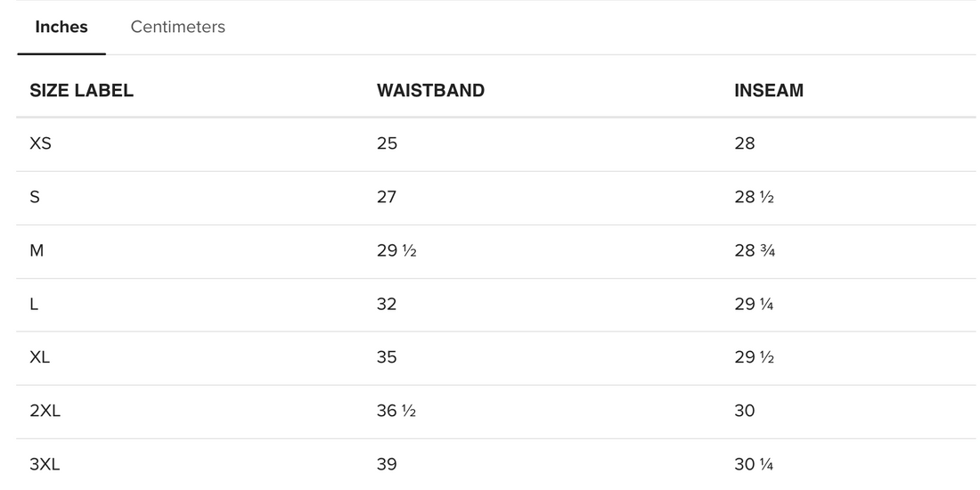Screen dimensions: 980x490
Task: Select waistband value 32 for size L
Action: point(387,304)
